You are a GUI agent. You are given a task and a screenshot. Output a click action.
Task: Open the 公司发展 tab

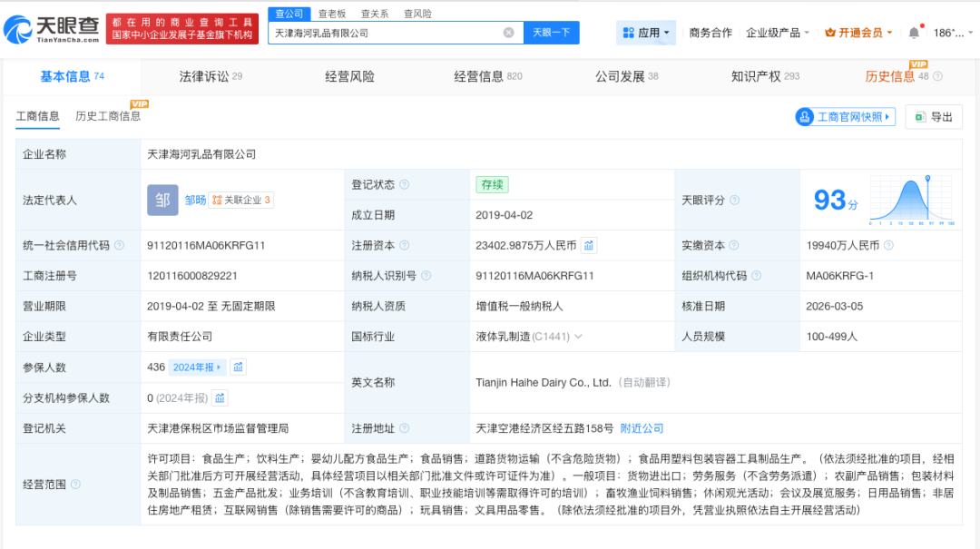click(x=626, y=76)
